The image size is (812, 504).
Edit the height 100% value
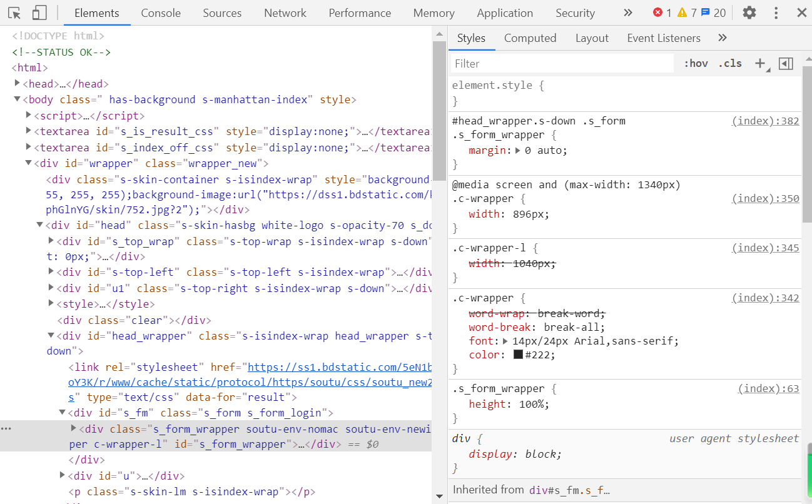tap(532, 404)
